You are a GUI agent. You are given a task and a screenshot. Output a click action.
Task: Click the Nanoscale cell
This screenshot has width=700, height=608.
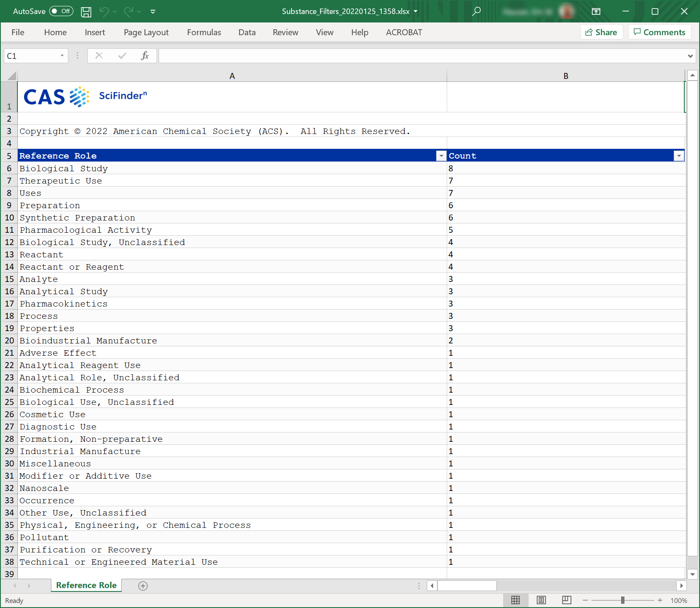coord(232,488)
